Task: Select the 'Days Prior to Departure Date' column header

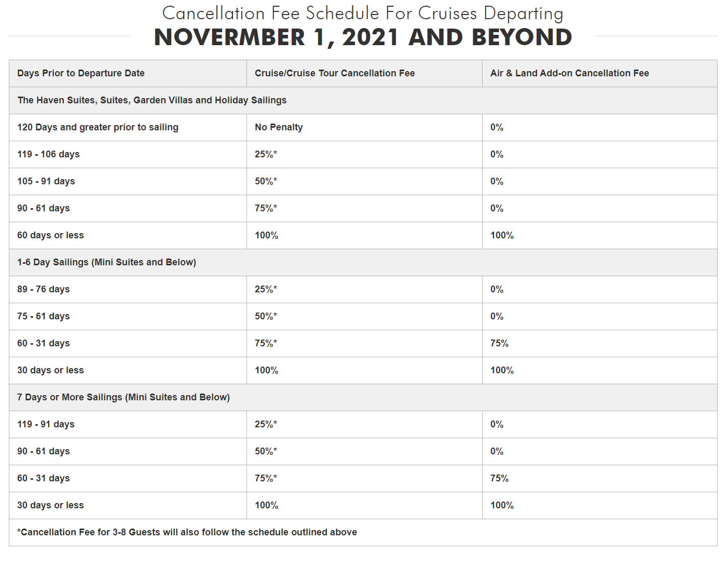Action: coord(81,73)
